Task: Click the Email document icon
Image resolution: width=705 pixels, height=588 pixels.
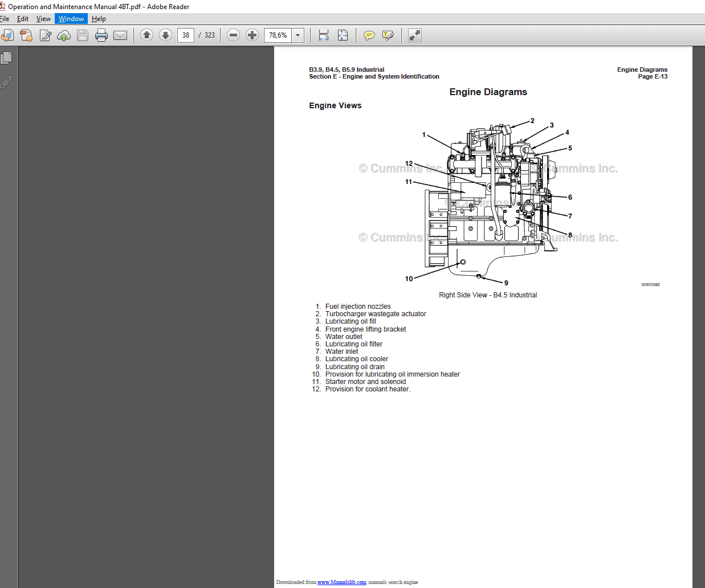Action: 120,35
